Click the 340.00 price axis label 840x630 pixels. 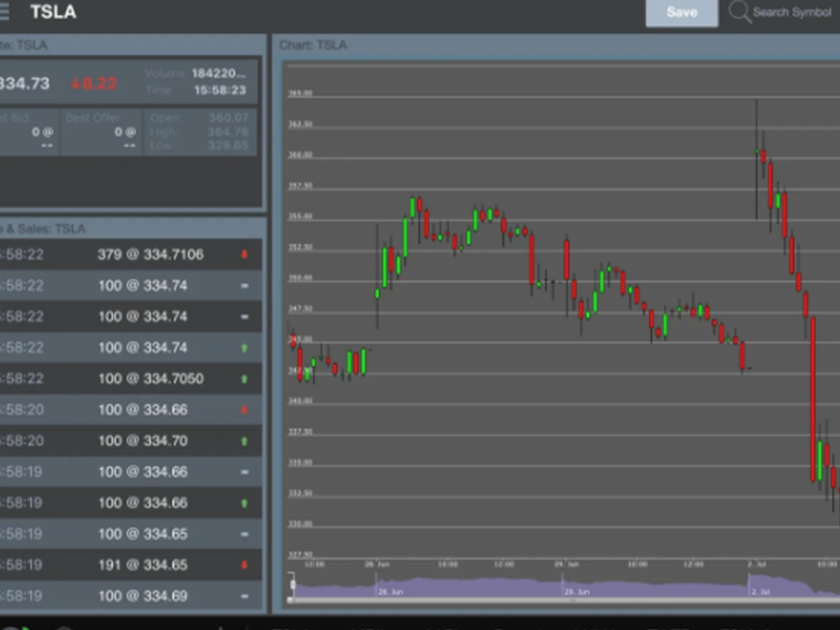pyautogui.click(x=300, y=401)
